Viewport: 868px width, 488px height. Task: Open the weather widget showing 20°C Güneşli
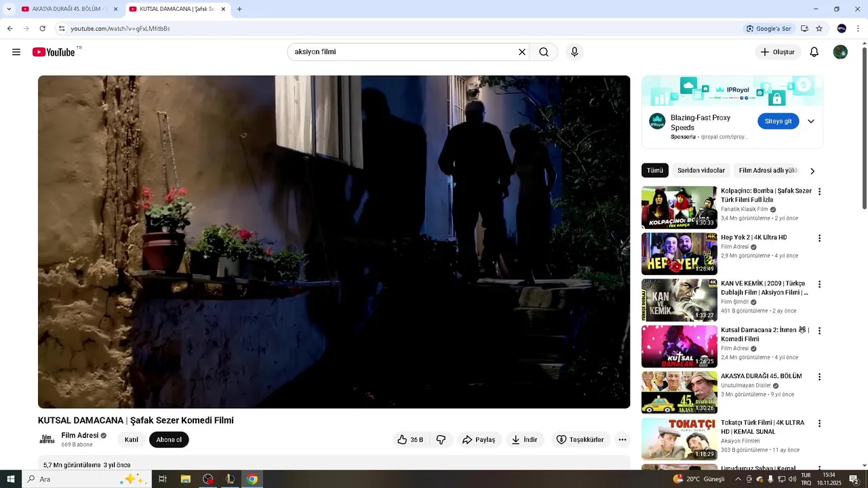[x=698, y=479]
